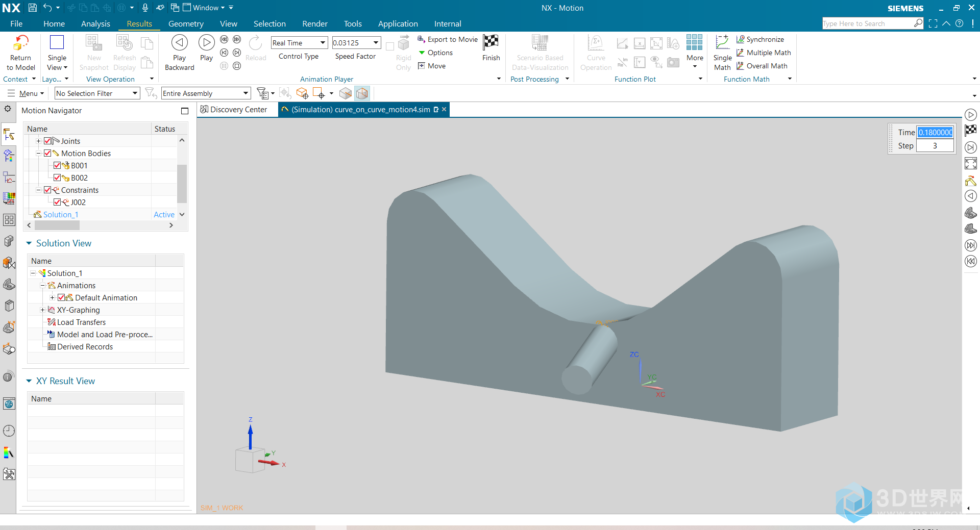Click step forward icon on right toolbar
The height and width of the screenshot is (530, 980).
[971, 147]
